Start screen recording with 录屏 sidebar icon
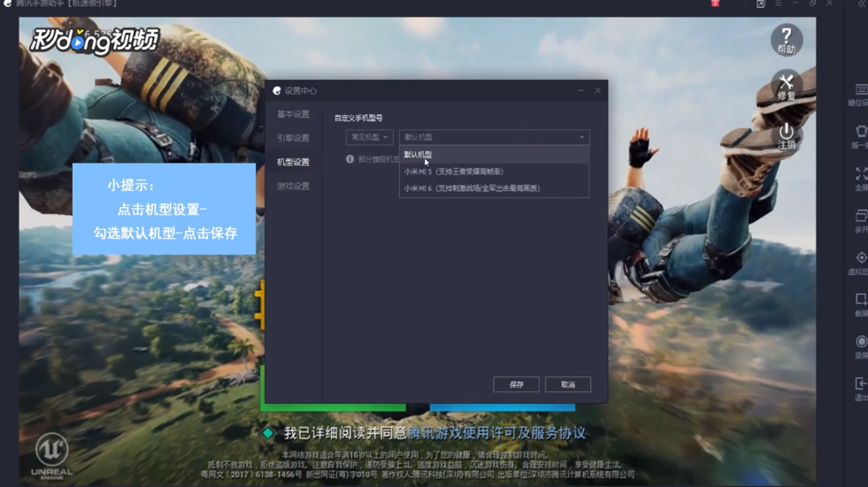The image size is (868, 487). click(x=861, y=347)
